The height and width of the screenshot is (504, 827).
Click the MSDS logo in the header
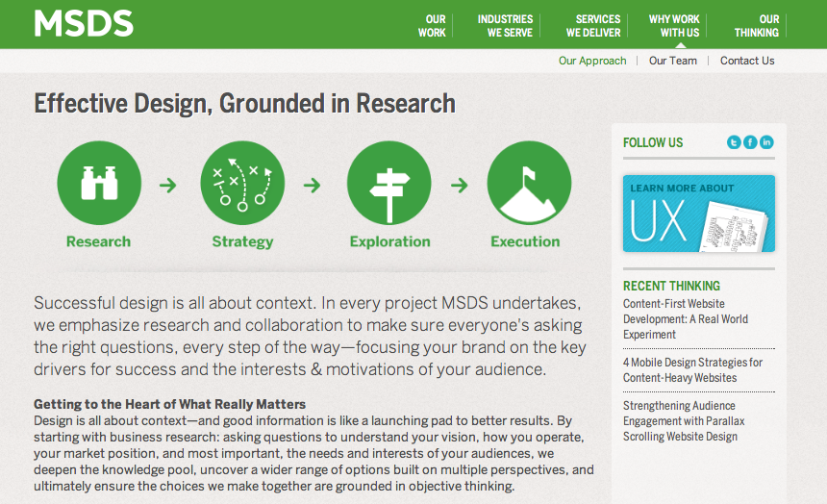[84, 23]
